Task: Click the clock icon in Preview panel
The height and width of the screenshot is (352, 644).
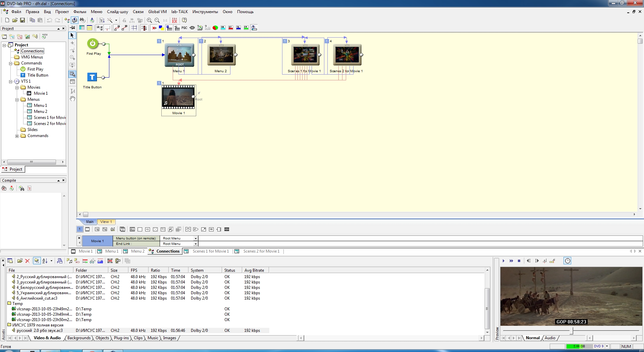Action: tap(568, 261)
